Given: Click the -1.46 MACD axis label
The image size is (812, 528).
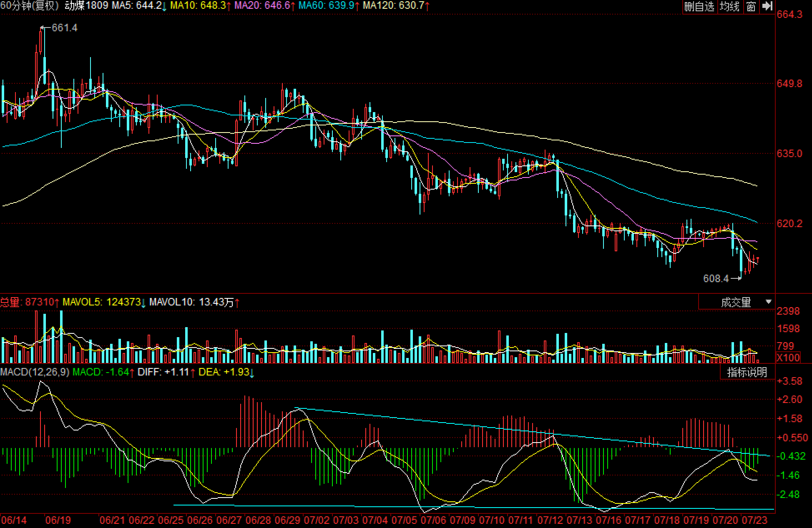Looking at the screenshot, I should pos(788,475).
